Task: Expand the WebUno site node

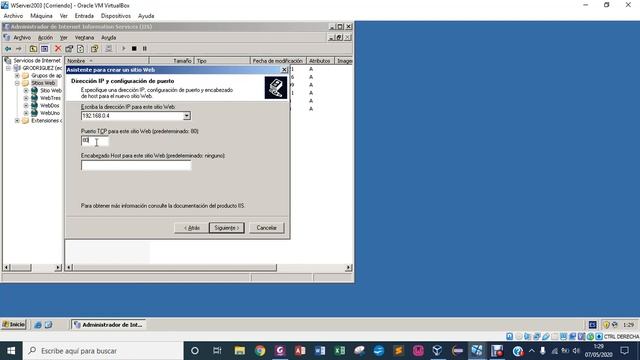Action: pos(26,113)
